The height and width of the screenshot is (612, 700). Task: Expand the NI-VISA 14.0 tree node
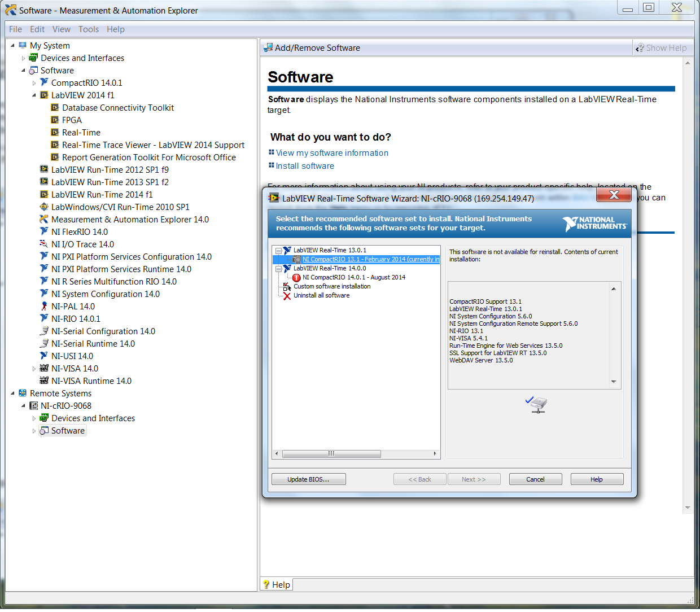tap(34, 368)
